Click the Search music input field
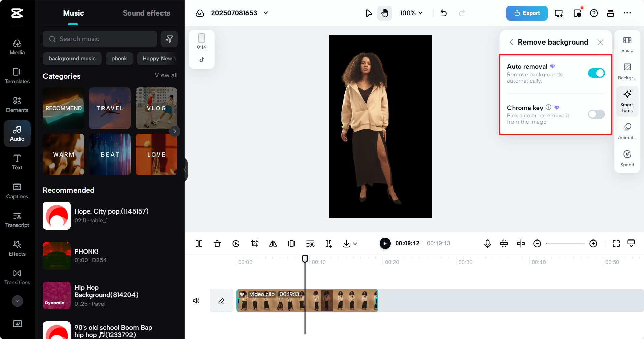This screenshot has width=644, height=339. [100, 39]
